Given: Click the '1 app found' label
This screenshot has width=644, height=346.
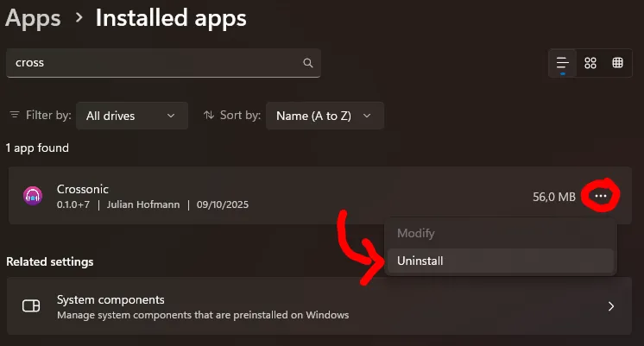Looking at the screenshot, I should [x=37, y=148].
